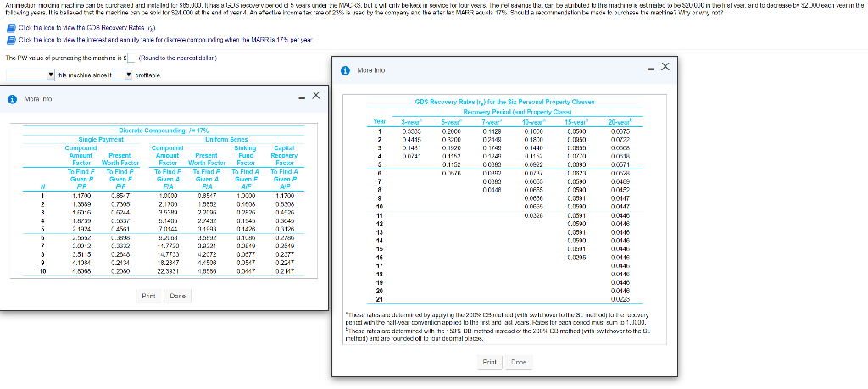This screenshot has height=389, width=868.
Task: Select rate 0.2000 in the 5-year column
Action: pyautogui.click(x=452, y=131)
